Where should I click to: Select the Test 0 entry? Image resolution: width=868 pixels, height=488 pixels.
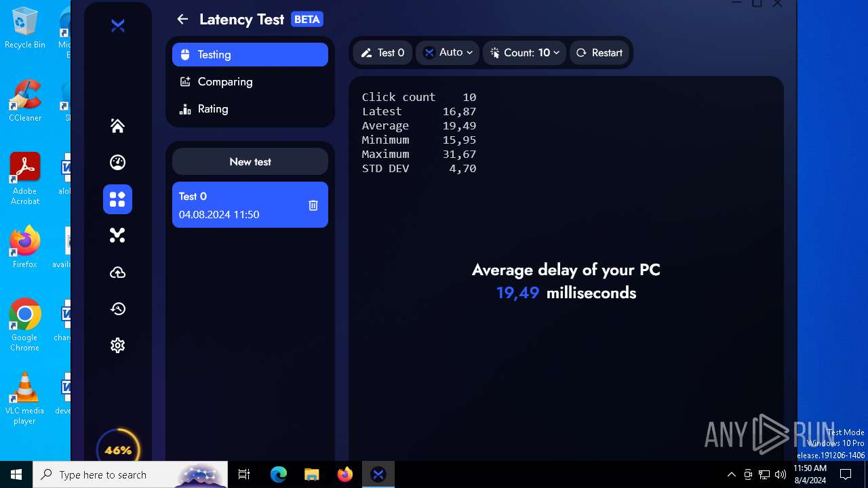coord(250,205)
